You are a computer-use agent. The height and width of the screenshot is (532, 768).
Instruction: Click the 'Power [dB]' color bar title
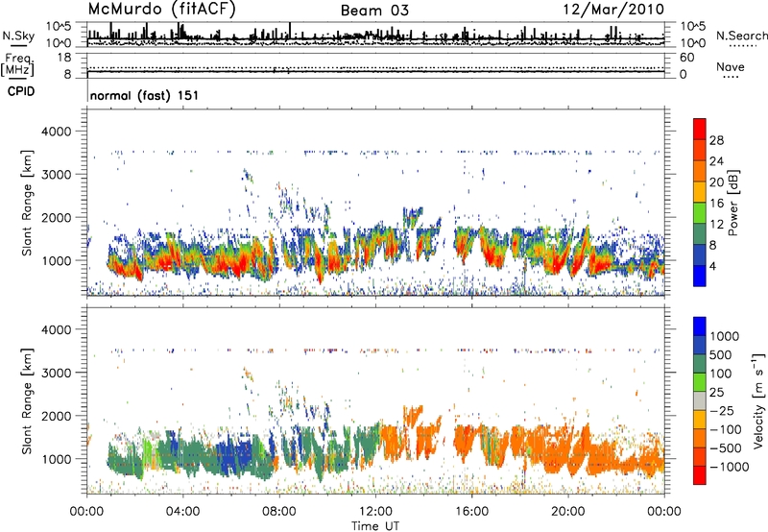pos(732,203)
